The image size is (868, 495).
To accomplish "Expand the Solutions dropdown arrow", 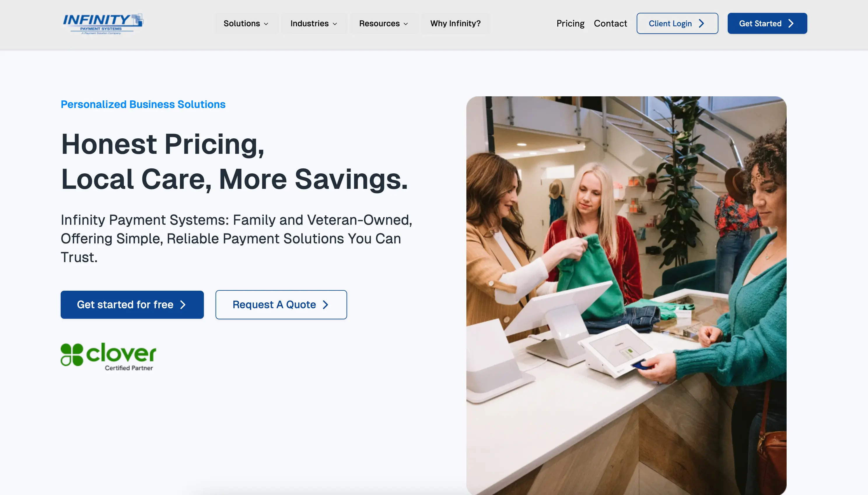I will [x=266, y=24].
